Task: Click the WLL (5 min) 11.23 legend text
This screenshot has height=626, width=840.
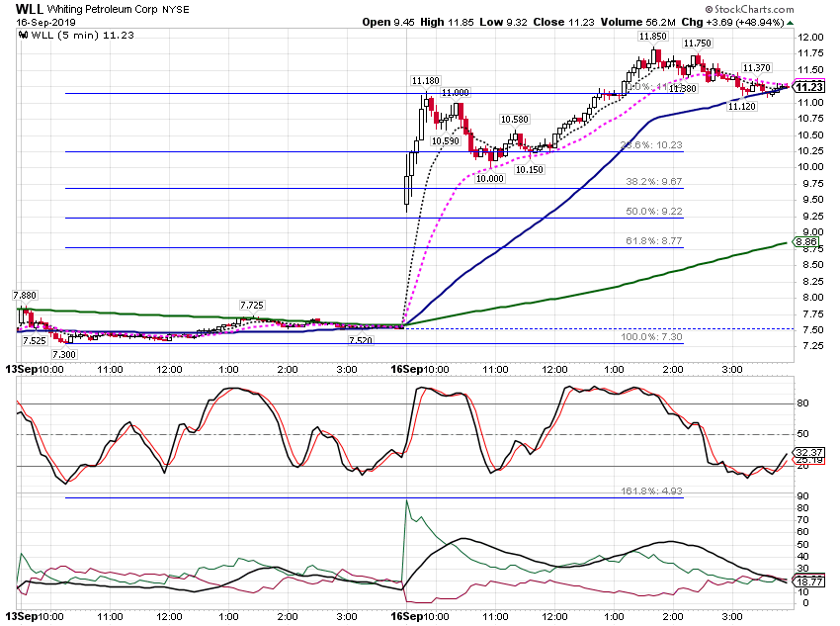Action: point(82,36)
